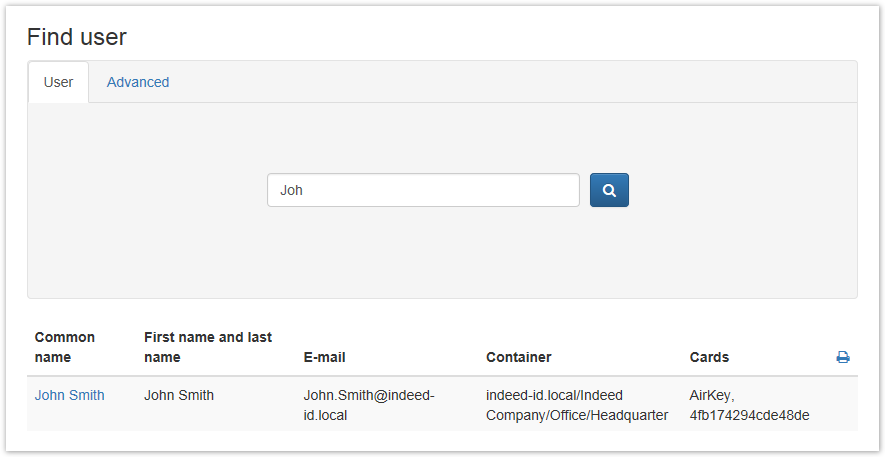Switch to the Advanced tab
This screenshot has height=457, width=885.
pos(138,82)
